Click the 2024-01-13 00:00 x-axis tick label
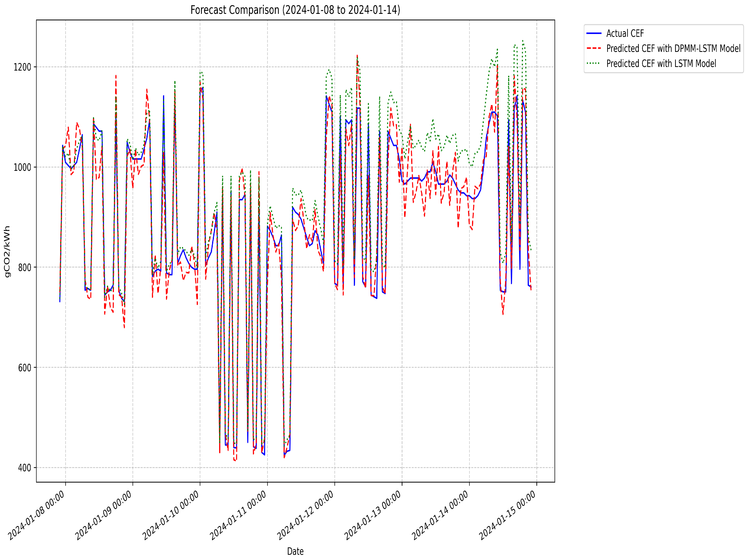Screen dimensions: 748x560 pyautogui.click(x=373, y=515)
